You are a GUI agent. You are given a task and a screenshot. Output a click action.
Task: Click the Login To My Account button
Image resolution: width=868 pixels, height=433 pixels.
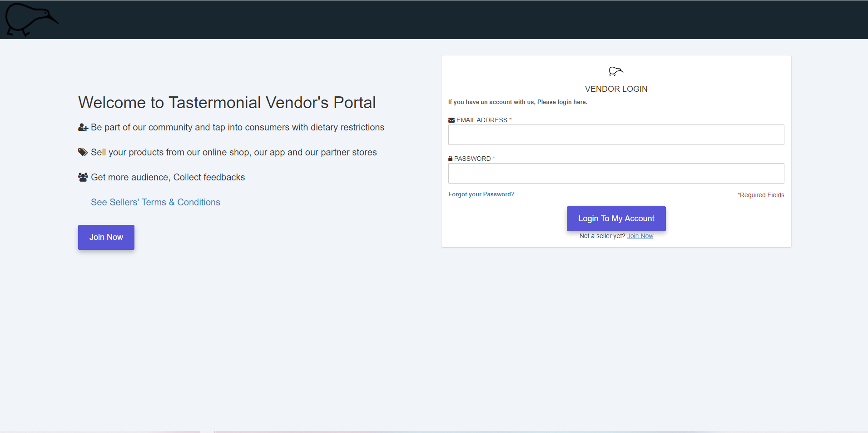pyautogui.click(x=616, y=219)
